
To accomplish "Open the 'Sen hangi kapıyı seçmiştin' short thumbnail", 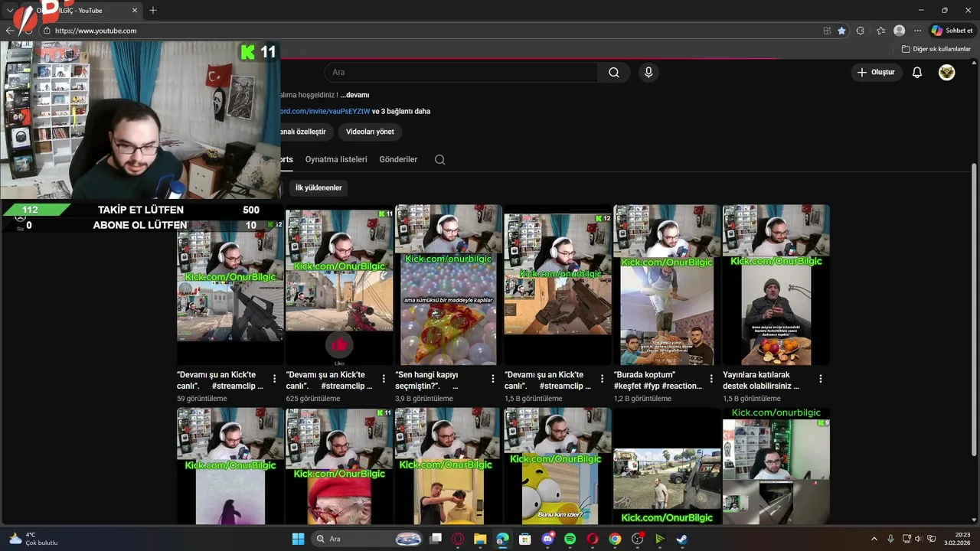I will click(449, 285).
